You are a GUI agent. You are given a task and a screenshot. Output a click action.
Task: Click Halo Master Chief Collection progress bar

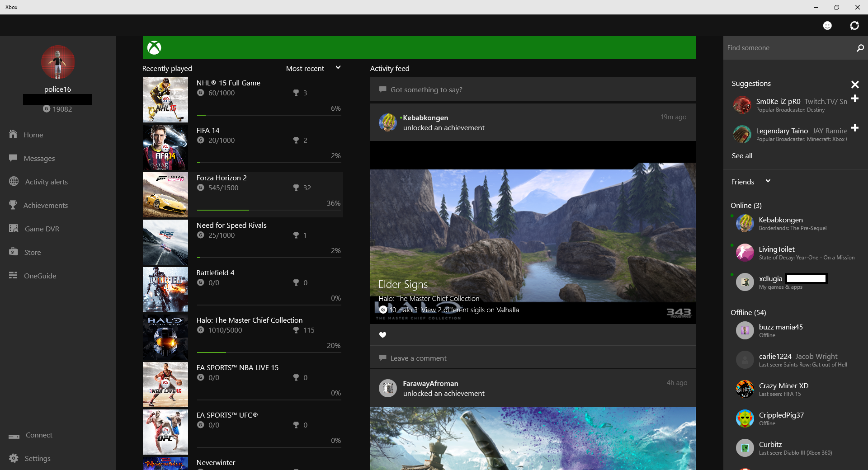tap(269, 352)
